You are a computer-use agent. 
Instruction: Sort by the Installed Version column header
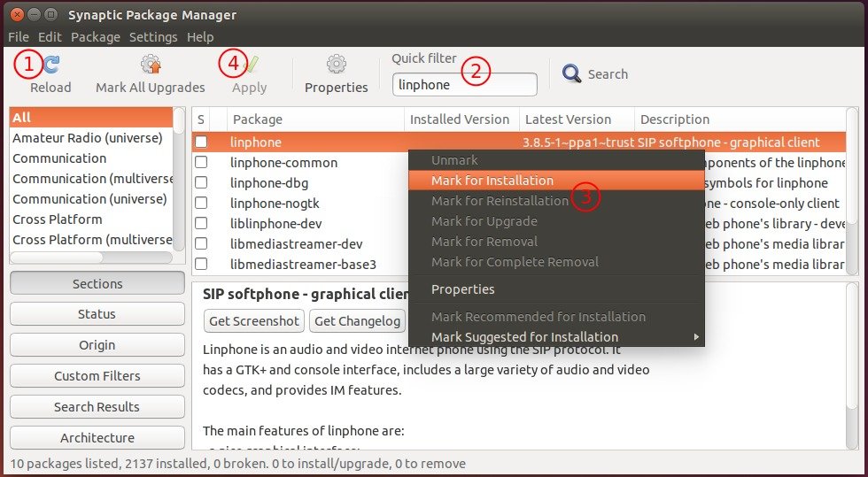pyautogui.click(x=461, y=119)
